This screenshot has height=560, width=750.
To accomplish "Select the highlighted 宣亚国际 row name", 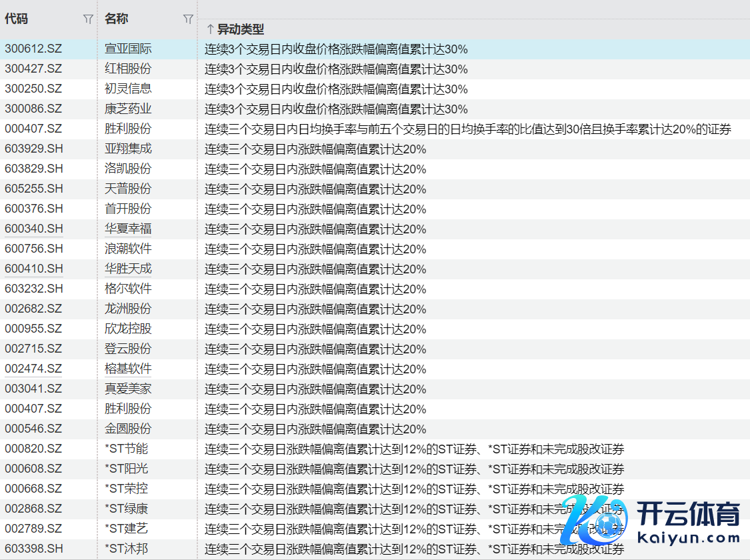I will tap(128, 49).
